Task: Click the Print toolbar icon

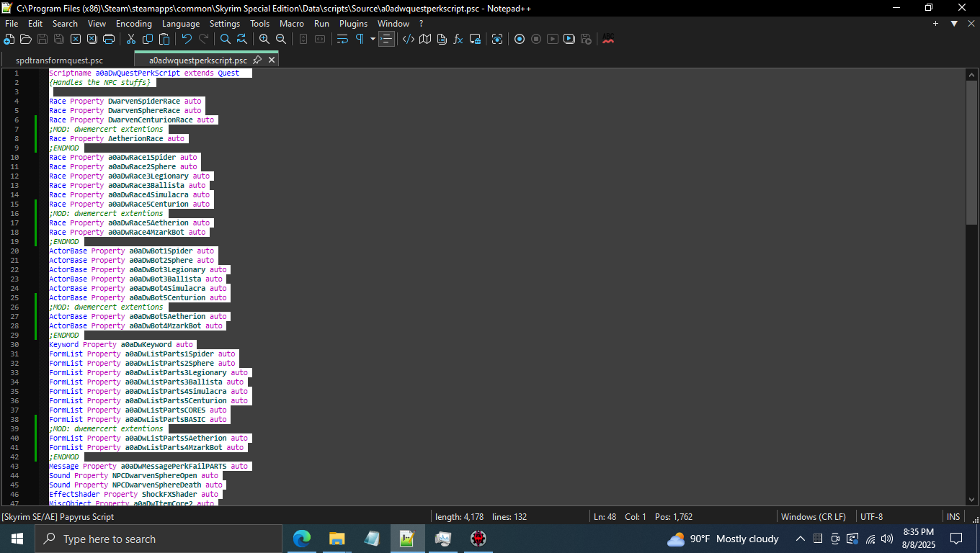Action: tap(109, 39)
